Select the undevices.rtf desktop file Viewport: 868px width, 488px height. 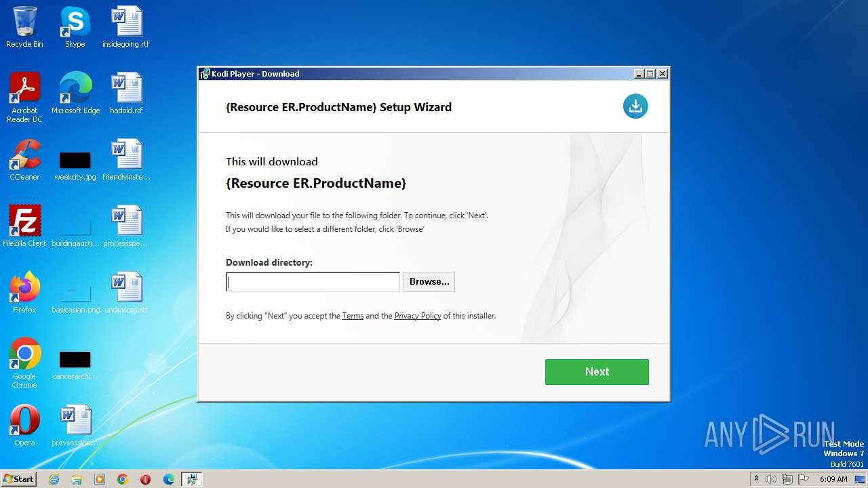point(126,293)
